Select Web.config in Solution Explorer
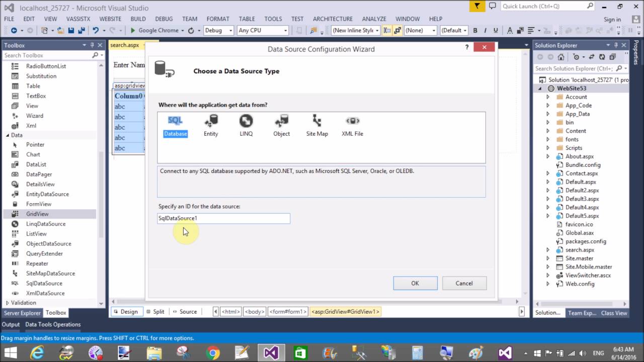This screenshot has width=644, height=362. [x=580, y=284]
